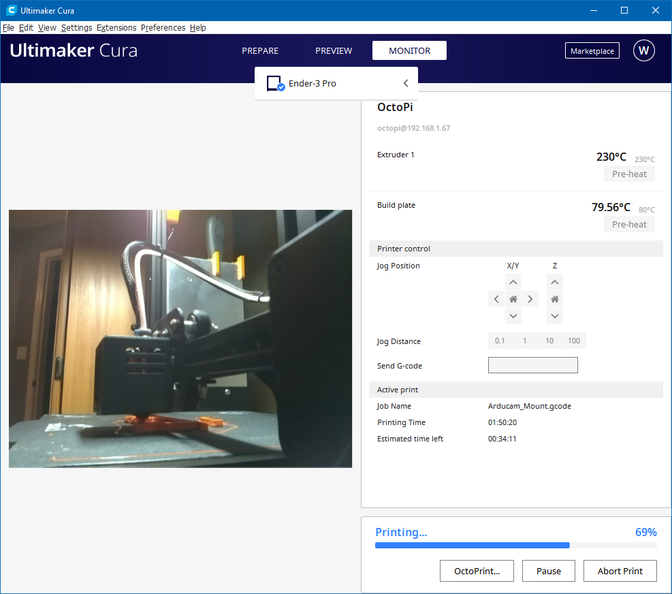
Task: Set the jog distance to 1
Action: [525, 341]
